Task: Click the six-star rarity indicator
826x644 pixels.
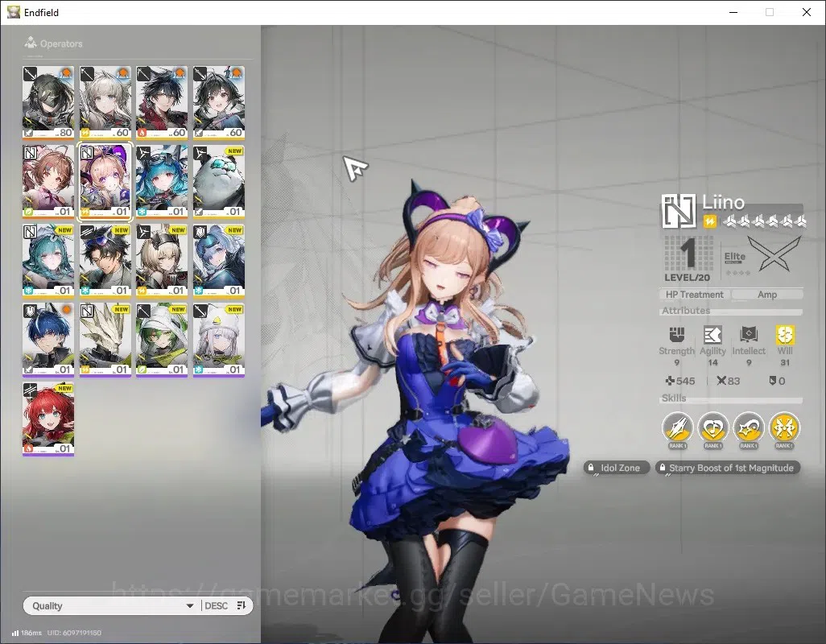Action: [763, 221]
